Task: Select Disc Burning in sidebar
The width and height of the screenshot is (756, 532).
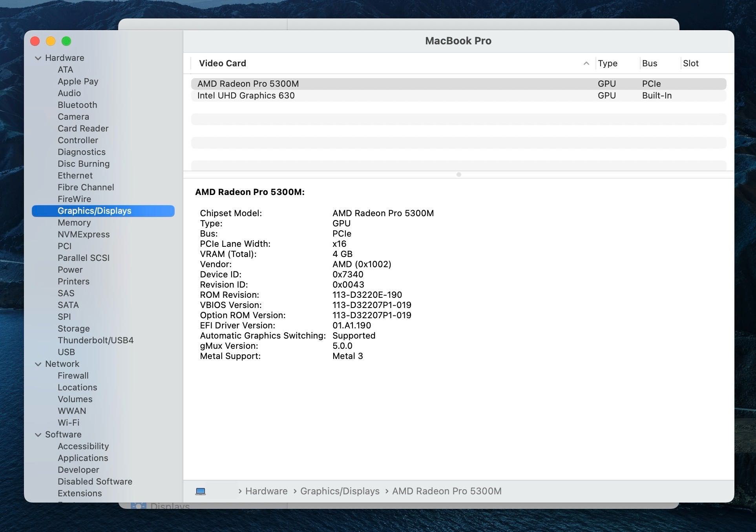Action: point(84,164)
